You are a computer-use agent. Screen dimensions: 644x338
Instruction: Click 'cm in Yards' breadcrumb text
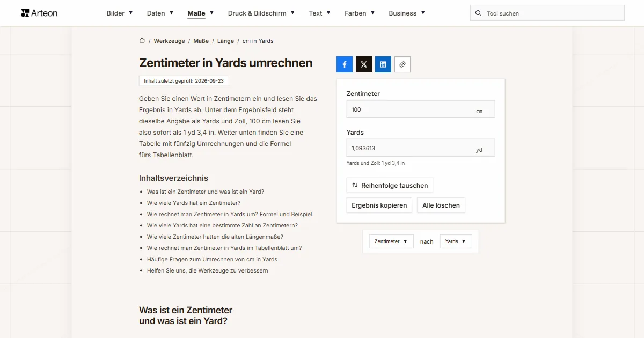click(x=258, y=41)
